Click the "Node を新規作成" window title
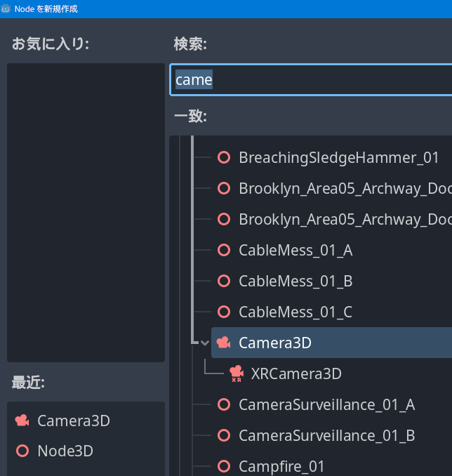Viewport: 452px width, 476px height. point(46,9)
